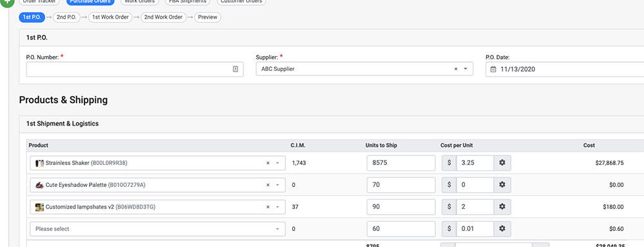Select the 1st P.O. step
The width and height of the screenshot is (644, 247).
(x=32, y=17)
